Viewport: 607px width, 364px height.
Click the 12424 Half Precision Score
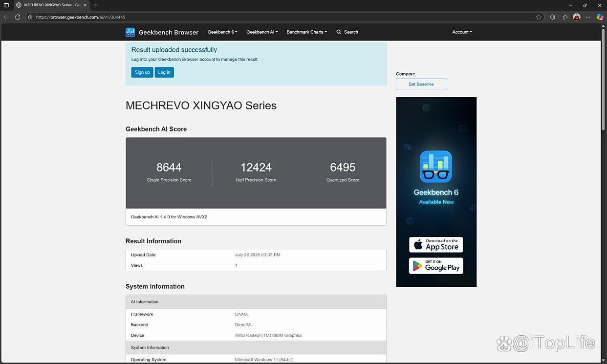pyautogui.click(x=256, y=168)
